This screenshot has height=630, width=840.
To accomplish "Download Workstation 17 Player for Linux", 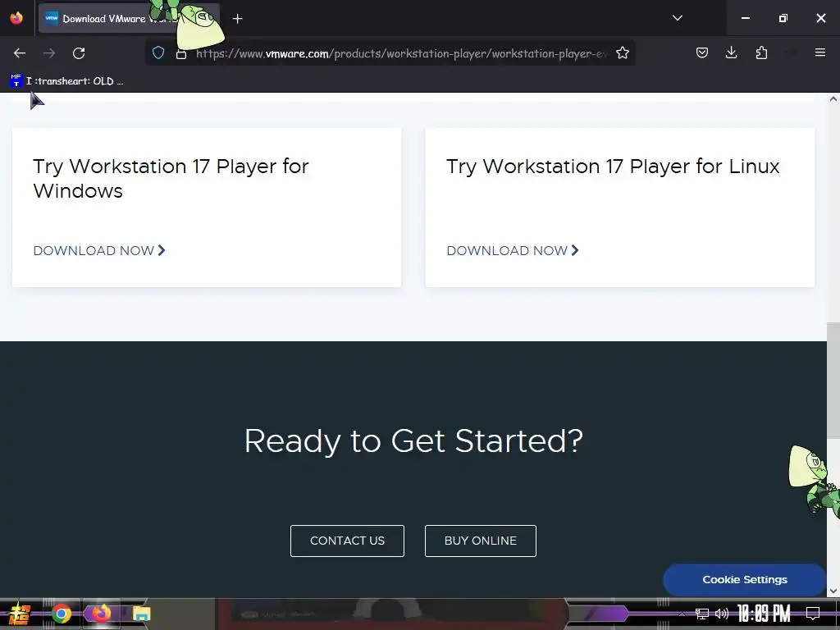I will click(513, 251).
